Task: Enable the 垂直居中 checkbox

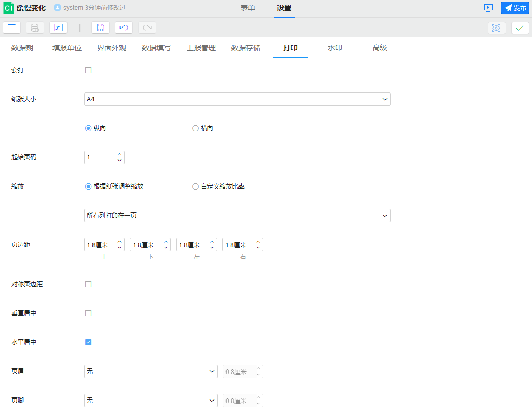Action: pos(88,313)
